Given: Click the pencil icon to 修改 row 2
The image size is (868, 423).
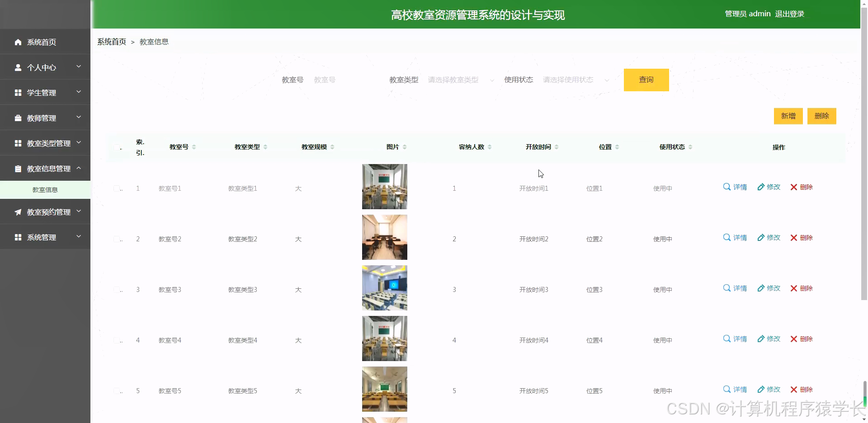Looking at the screenshot, I should tap(760, 237).
